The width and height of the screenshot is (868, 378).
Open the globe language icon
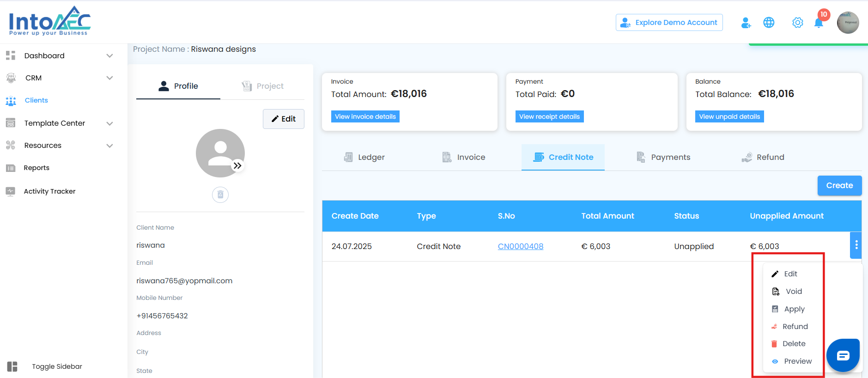pyautogui.click(x=769, y=23)
